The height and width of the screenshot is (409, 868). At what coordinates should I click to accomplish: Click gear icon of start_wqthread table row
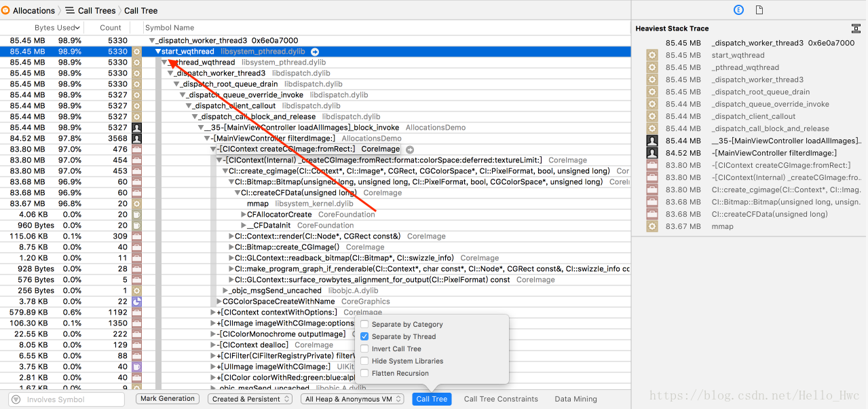click(136, 52)
